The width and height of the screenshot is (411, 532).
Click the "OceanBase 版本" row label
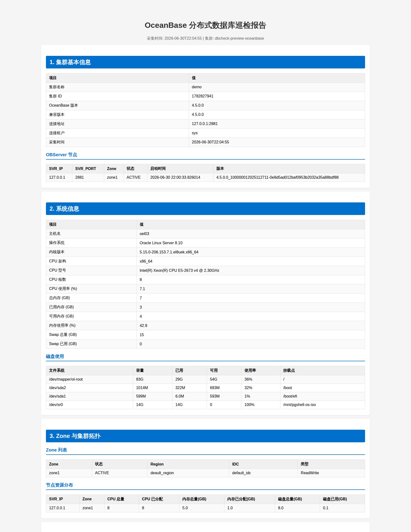click(x=63, y=105)
